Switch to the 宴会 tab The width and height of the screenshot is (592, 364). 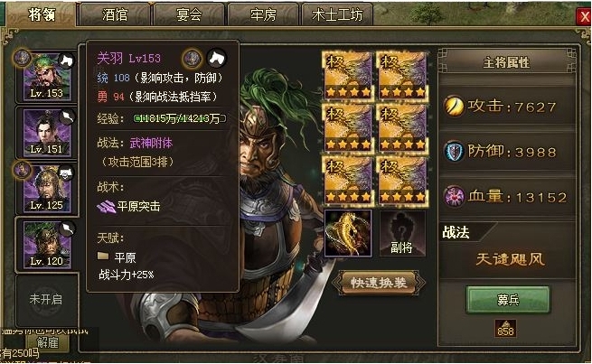(x=189, y=14)
